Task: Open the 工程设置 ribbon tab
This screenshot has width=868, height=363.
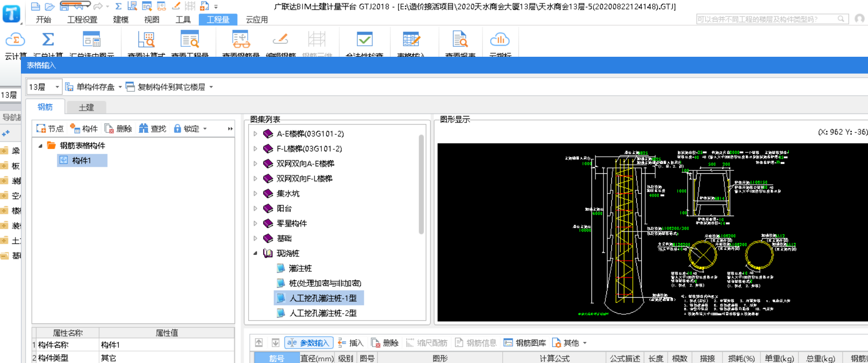Action: coord(82,19)
